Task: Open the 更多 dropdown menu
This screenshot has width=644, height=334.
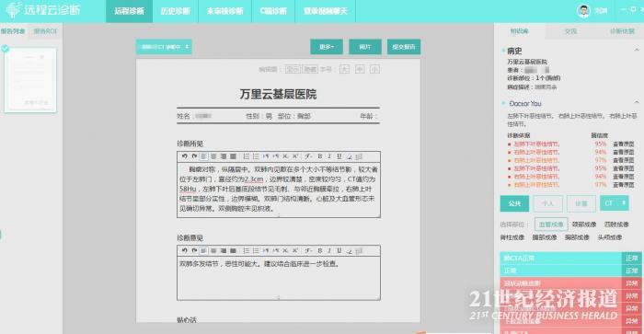Action: (327, 47)
